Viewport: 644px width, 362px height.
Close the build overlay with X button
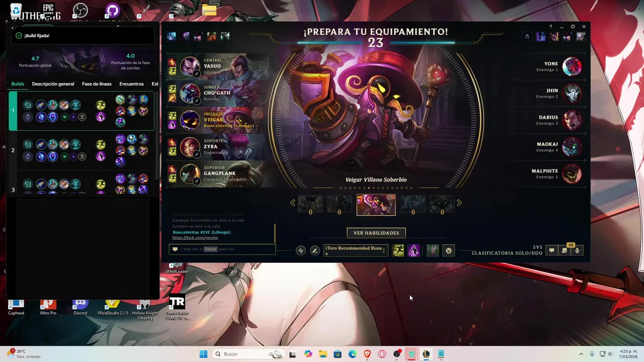pos(13,28)
